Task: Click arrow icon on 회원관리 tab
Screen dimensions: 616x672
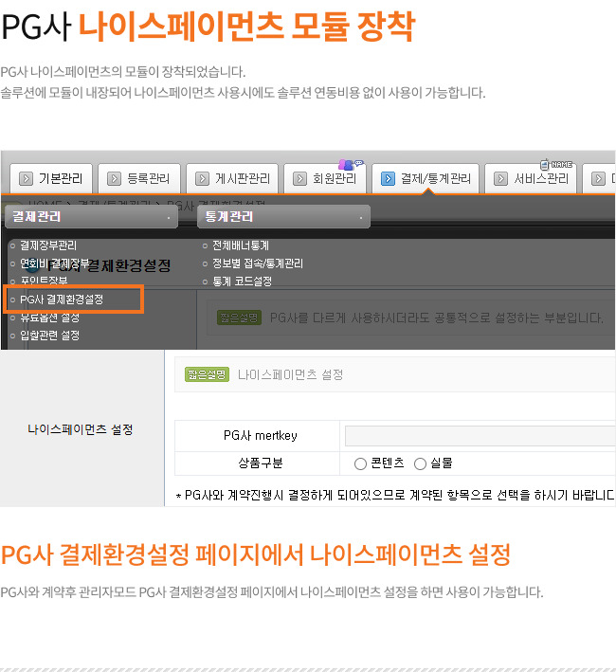Action: click(299, 178)
